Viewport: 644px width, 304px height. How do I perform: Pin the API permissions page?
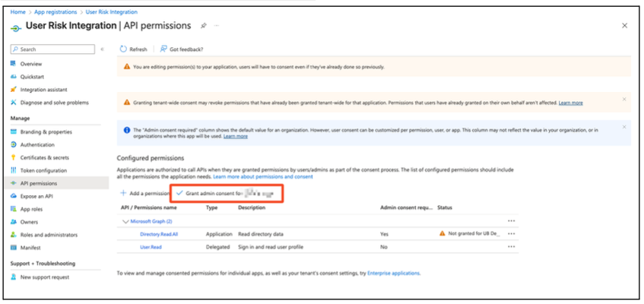[203, 26]
